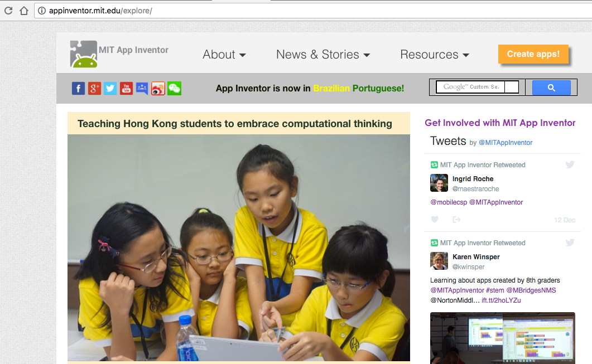
Task: Focus the address bar showing appinventor.mit.edu/explore/
Action: 314,11
